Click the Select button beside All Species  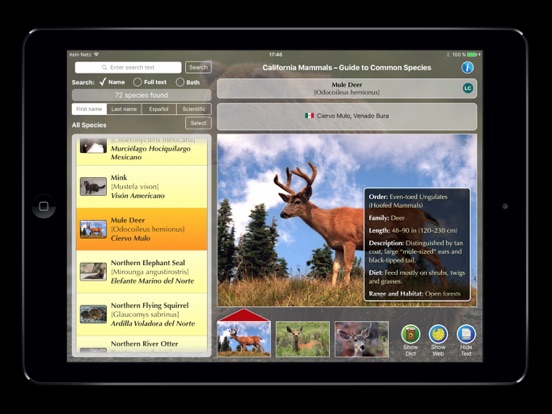click(198, 123)
